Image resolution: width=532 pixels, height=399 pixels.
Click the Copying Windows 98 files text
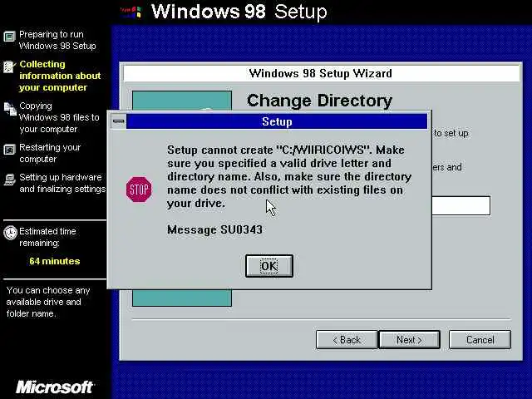click(x=59, y=117)
